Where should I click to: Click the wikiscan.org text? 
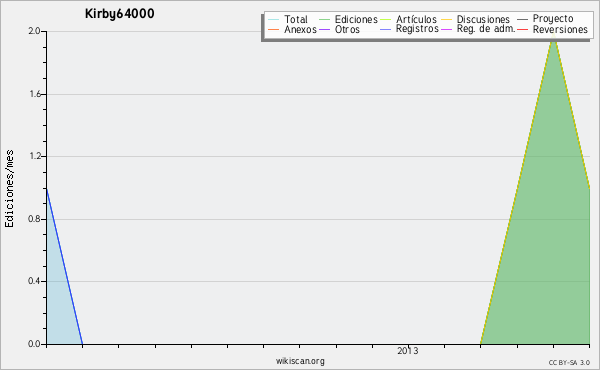click(300, 361)
